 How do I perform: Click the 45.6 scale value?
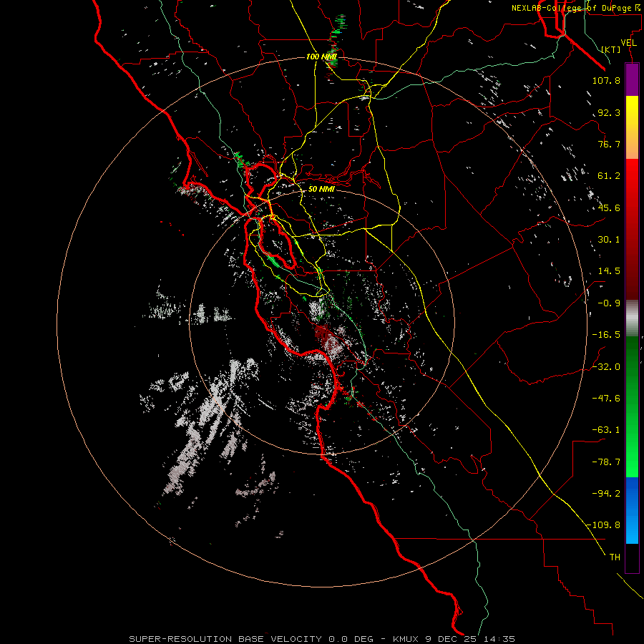pos(609,208)
